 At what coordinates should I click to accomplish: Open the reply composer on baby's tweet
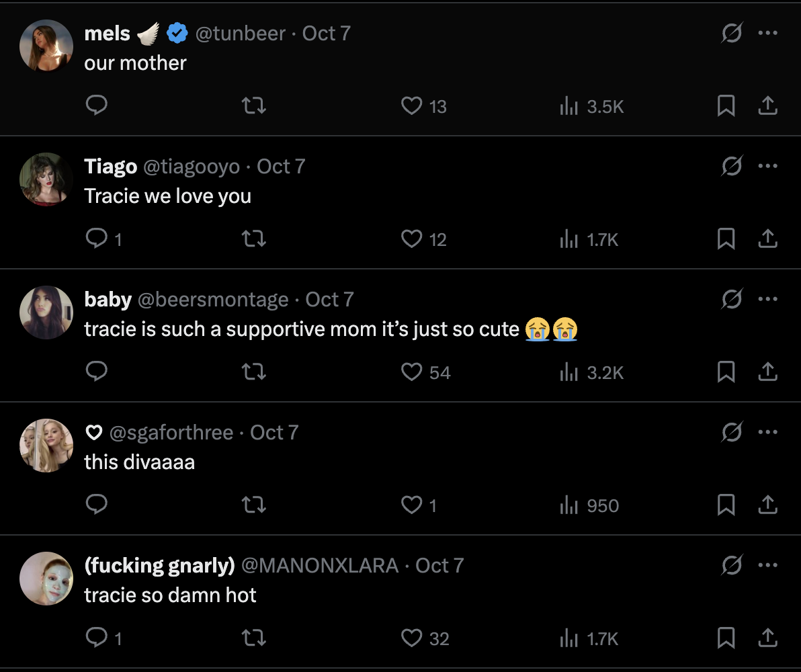97,372
